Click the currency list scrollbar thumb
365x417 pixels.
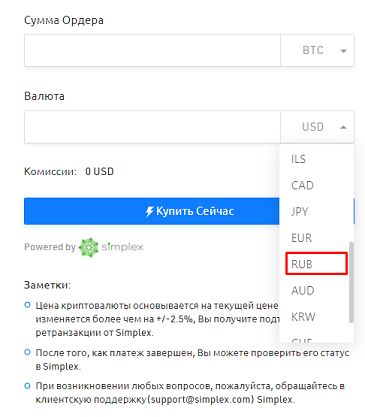pos(351,282)
